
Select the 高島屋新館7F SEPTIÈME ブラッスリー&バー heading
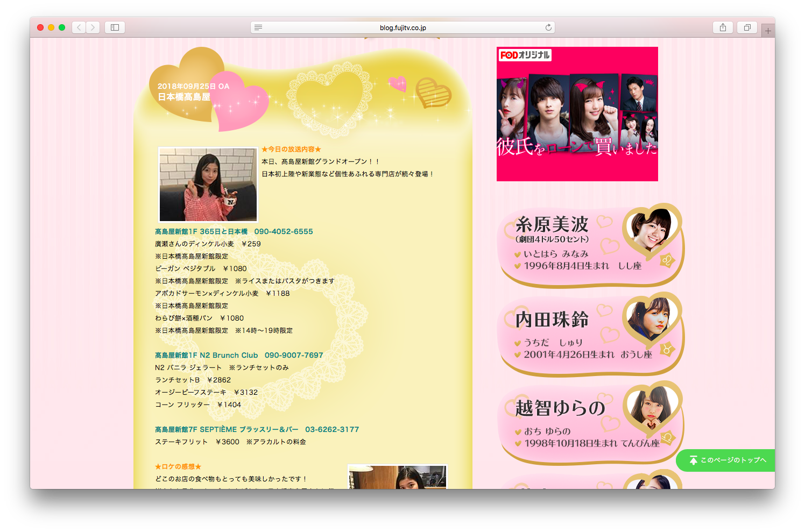257,429
